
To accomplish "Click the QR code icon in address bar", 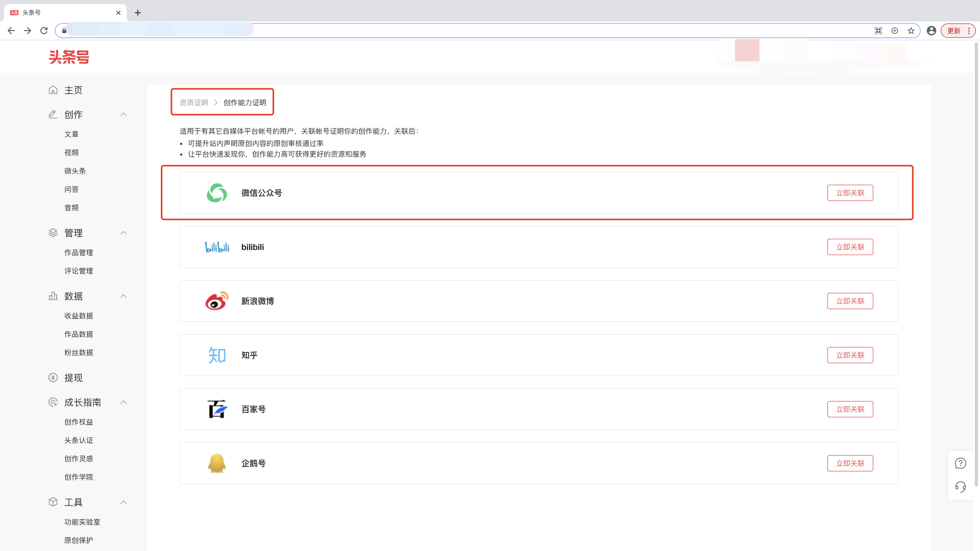I will tap(878, 31).
